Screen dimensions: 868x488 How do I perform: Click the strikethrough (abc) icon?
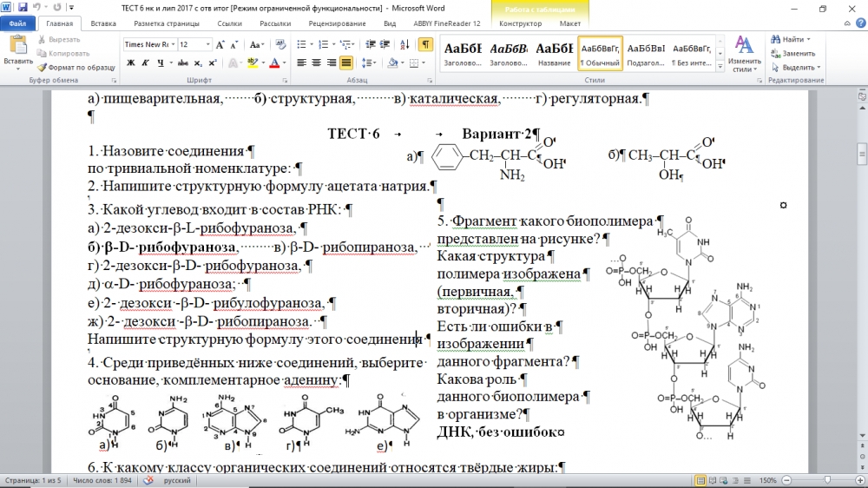pos(183,63)
